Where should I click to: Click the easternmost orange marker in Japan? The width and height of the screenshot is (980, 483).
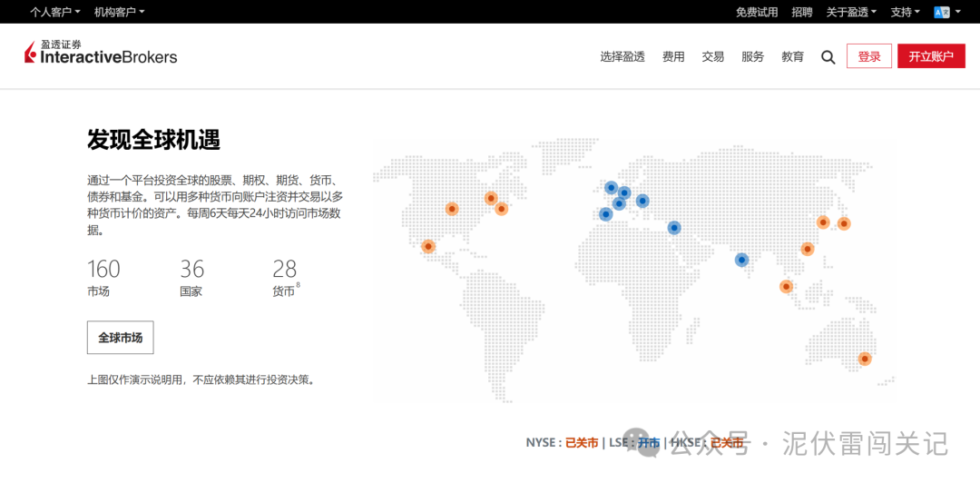[844, 223]
